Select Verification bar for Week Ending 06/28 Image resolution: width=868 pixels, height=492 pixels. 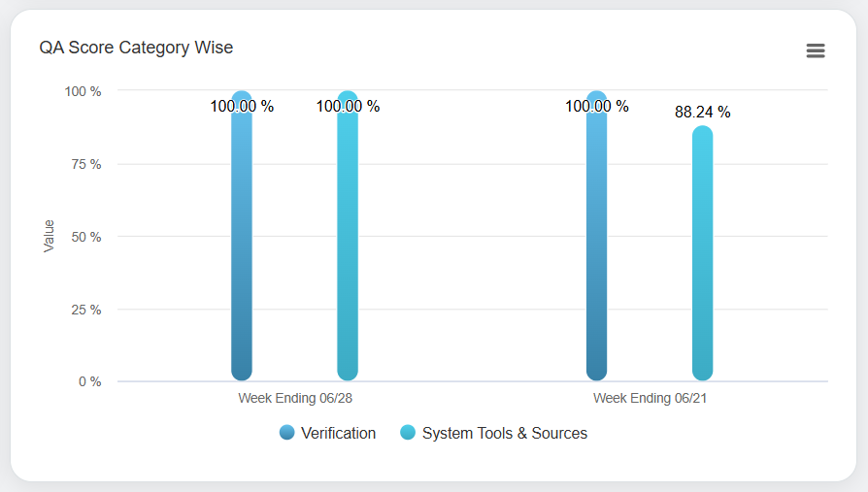pos(242,243)
